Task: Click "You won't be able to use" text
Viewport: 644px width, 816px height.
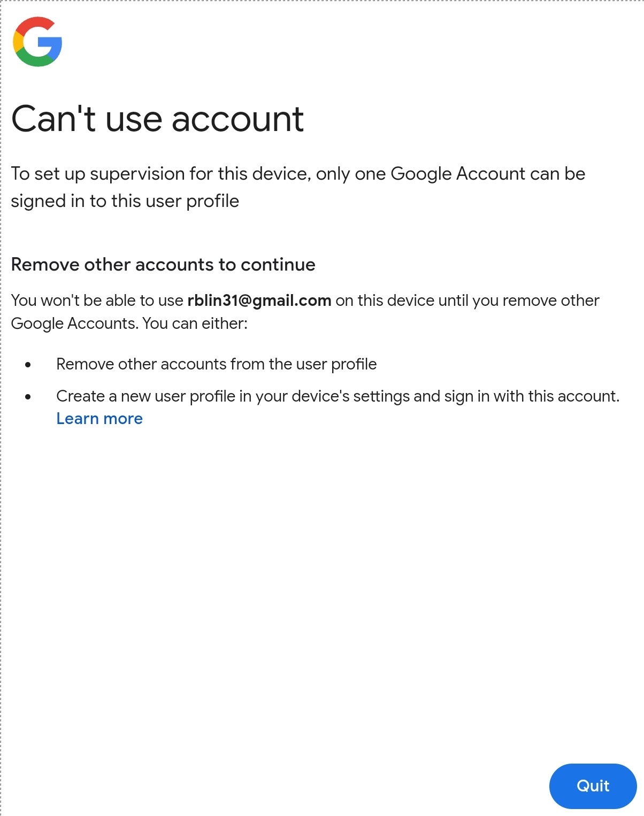Action: (x=97, y=301)
